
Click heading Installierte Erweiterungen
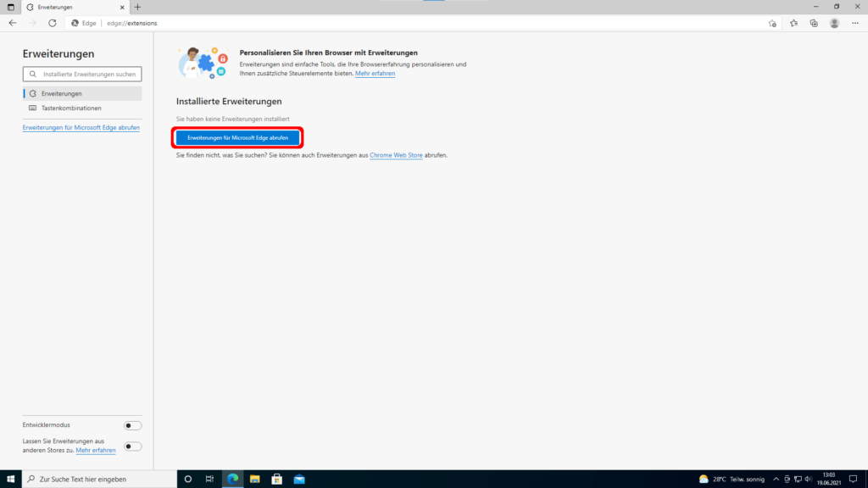(x=229, y=102)
